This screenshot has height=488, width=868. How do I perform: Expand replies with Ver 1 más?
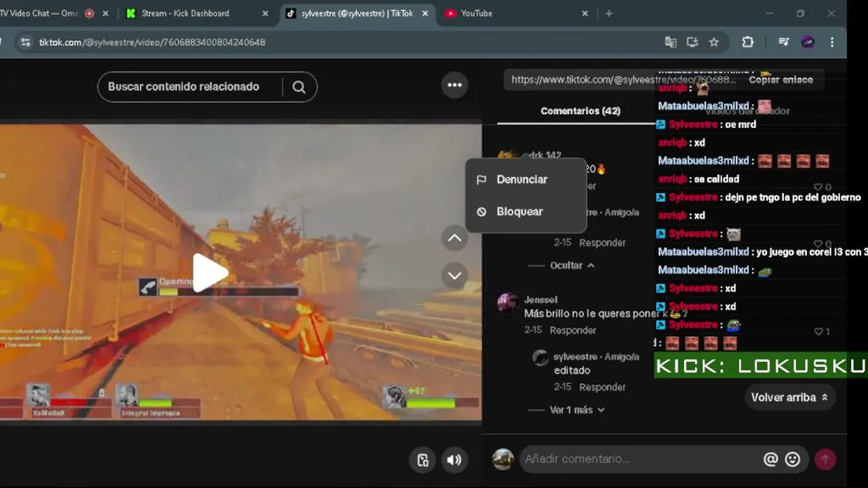pos(577,410)
